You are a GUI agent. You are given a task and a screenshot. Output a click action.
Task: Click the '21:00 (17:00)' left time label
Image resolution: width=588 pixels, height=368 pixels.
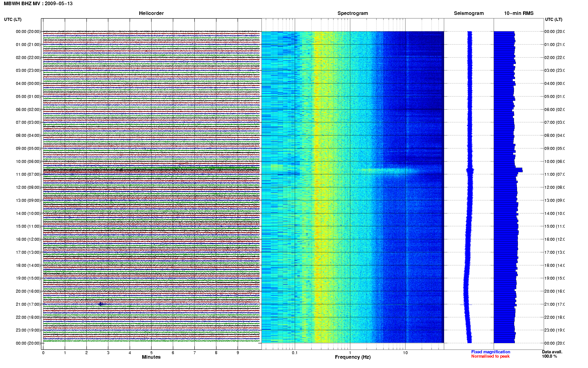click(28, 304)
